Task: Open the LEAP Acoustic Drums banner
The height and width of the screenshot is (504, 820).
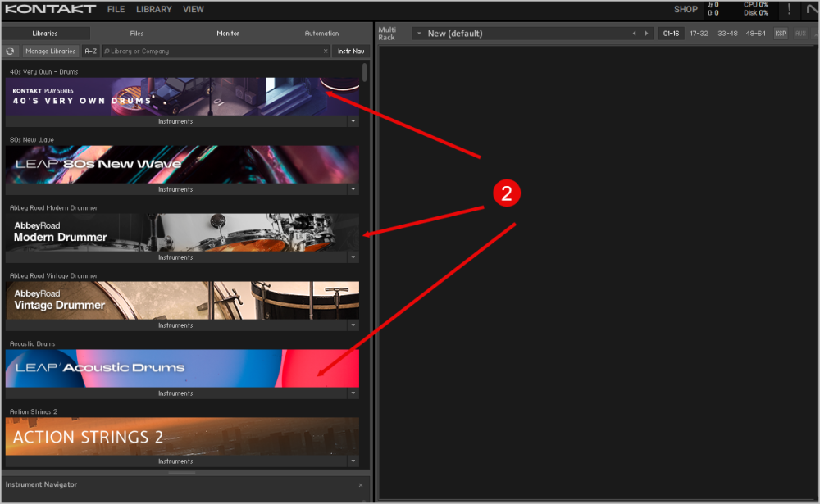Action: point(182,368)
